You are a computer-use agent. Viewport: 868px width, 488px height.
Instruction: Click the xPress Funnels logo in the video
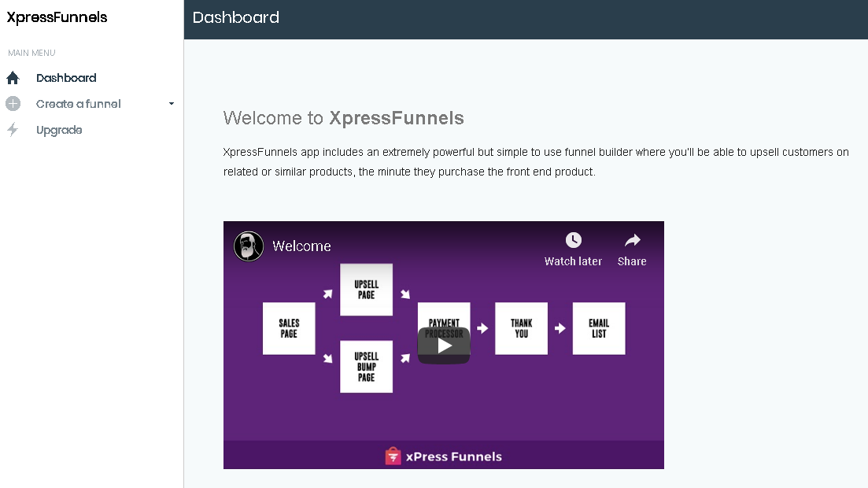pos(443,457)
